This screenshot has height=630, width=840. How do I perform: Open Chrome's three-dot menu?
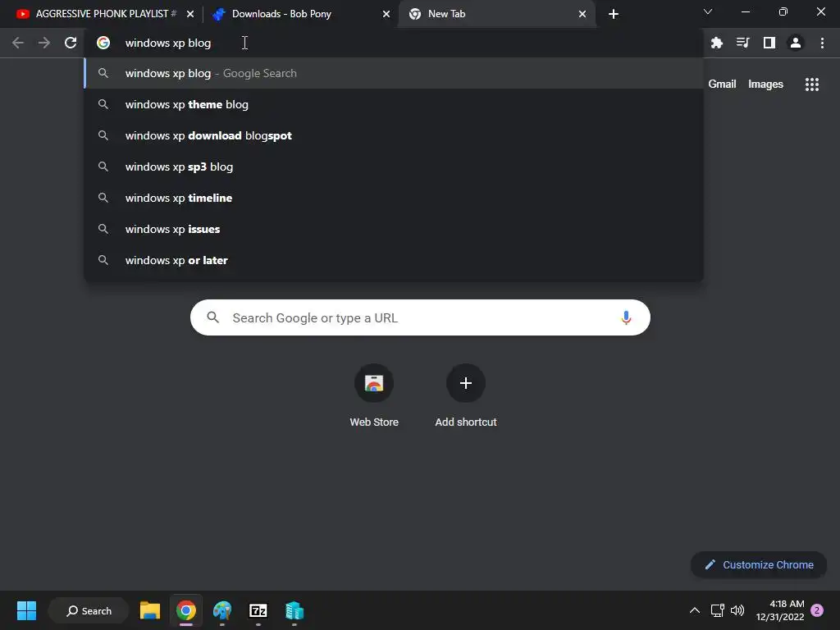[822, 43]
